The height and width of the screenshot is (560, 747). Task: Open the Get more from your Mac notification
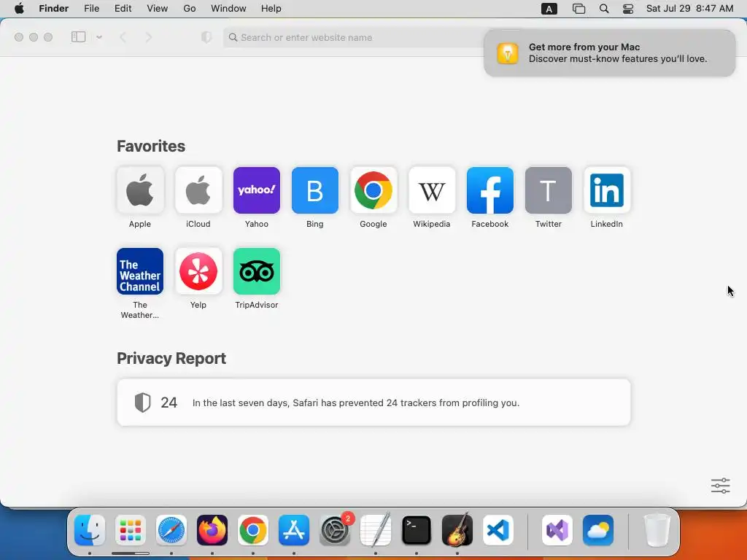pos(609,52)
